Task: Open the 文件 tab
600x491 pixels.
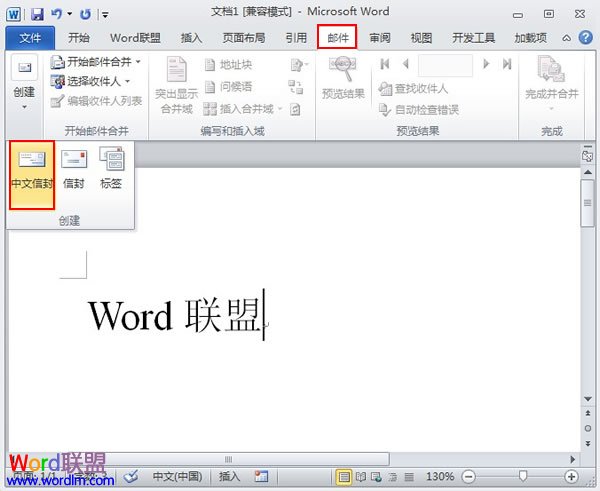Action: (x=30, y=38)
